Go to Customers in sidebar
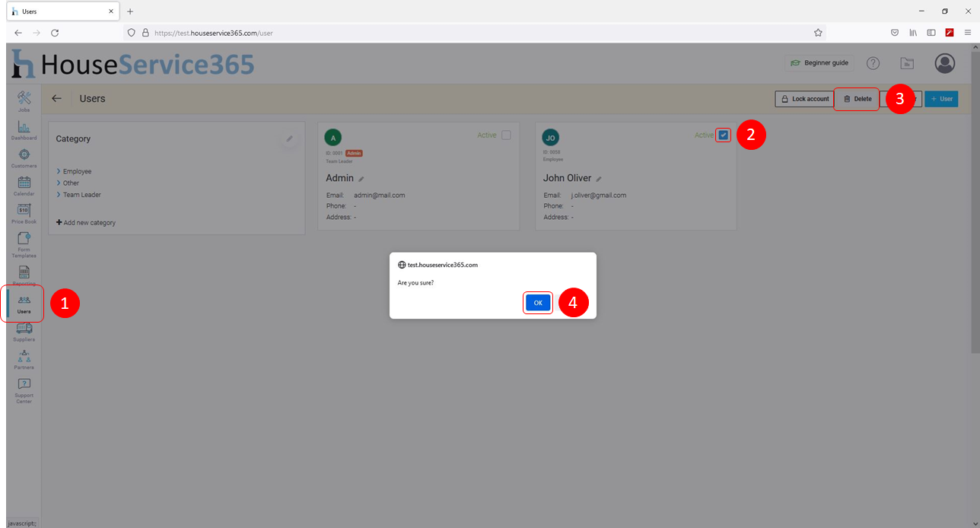 pos(24,158)
